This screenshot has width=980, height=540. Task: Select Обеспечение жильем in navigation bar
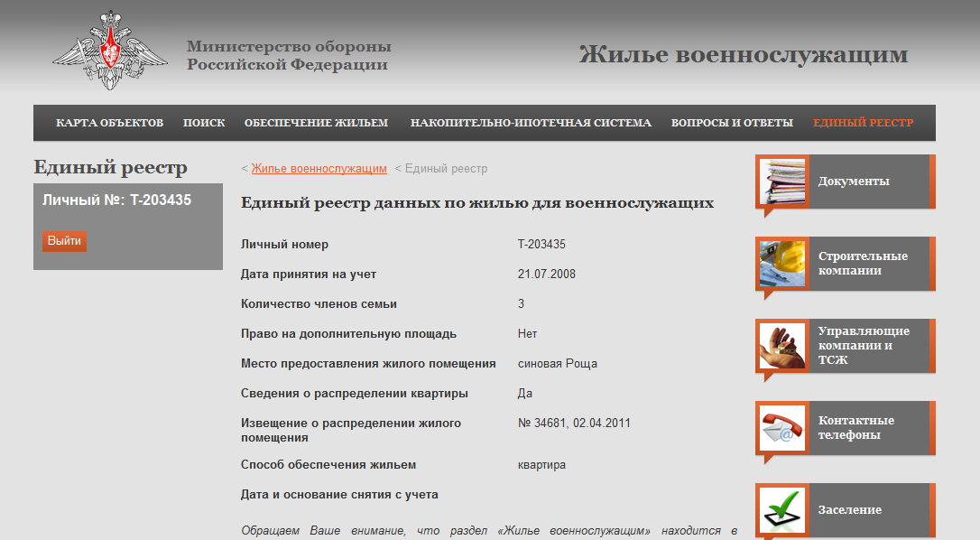tap(316, 123)
